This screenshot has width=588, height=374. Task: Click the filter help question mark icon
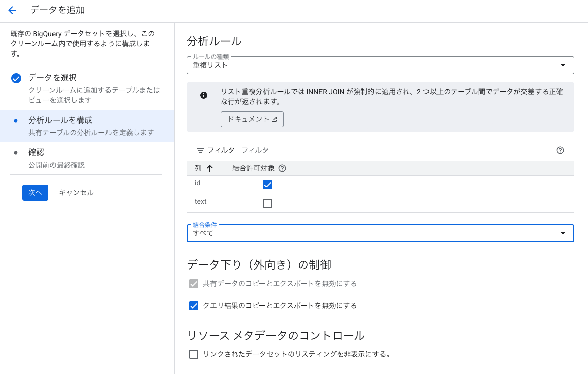tap(560, 150)
